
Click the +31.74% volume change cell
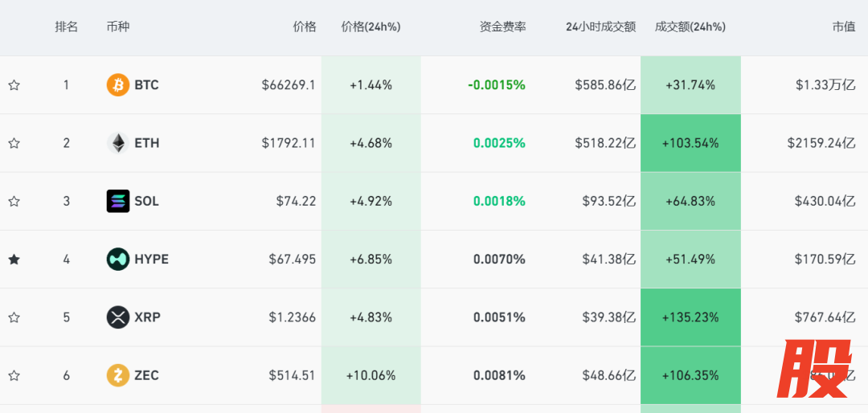690,85
